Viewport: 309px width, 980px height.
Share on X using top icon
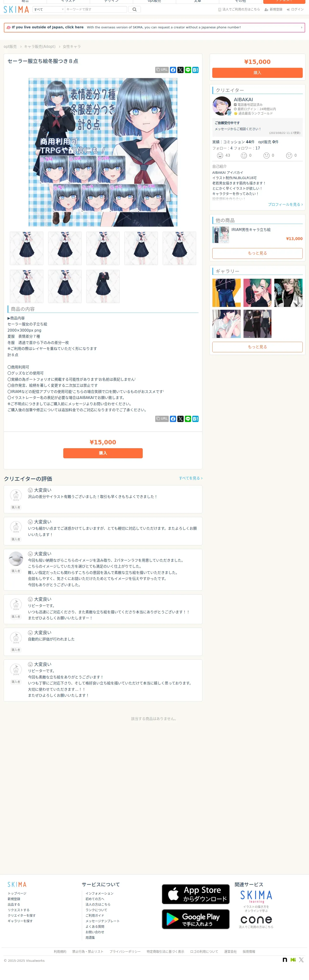[x=180, y=70]
